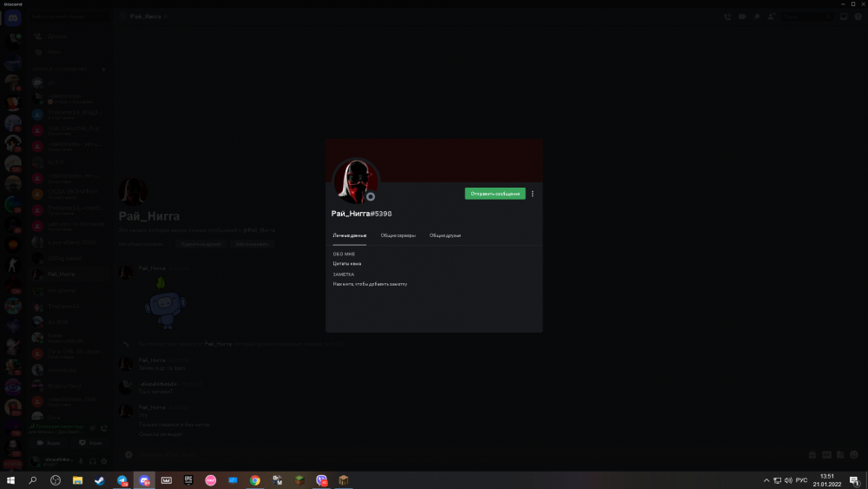The image size is (868, 489).
Task: Click the Удалить из друзей button
Action: point(201,244)
